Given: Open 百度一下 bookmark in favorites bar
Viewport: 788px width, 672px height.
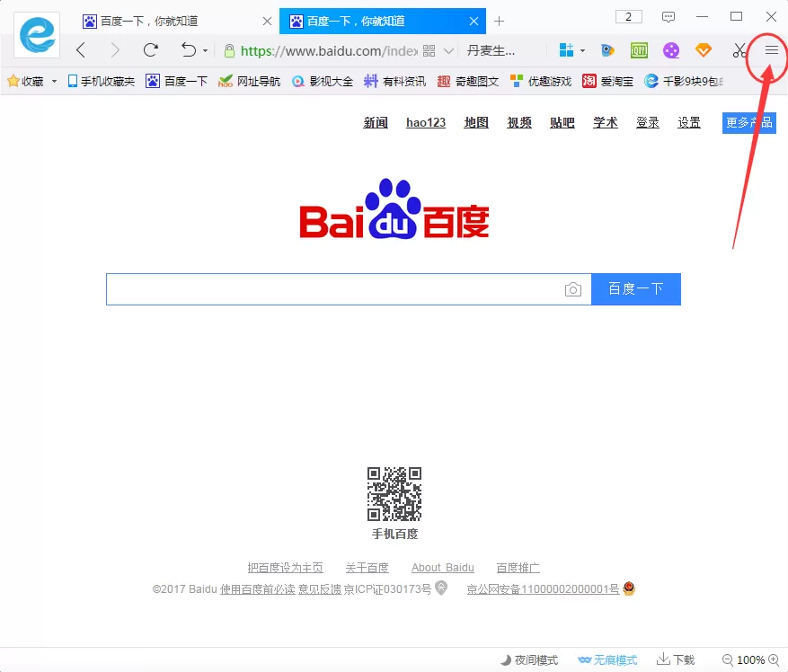Looking at the screenshot, I should [176, 81].
